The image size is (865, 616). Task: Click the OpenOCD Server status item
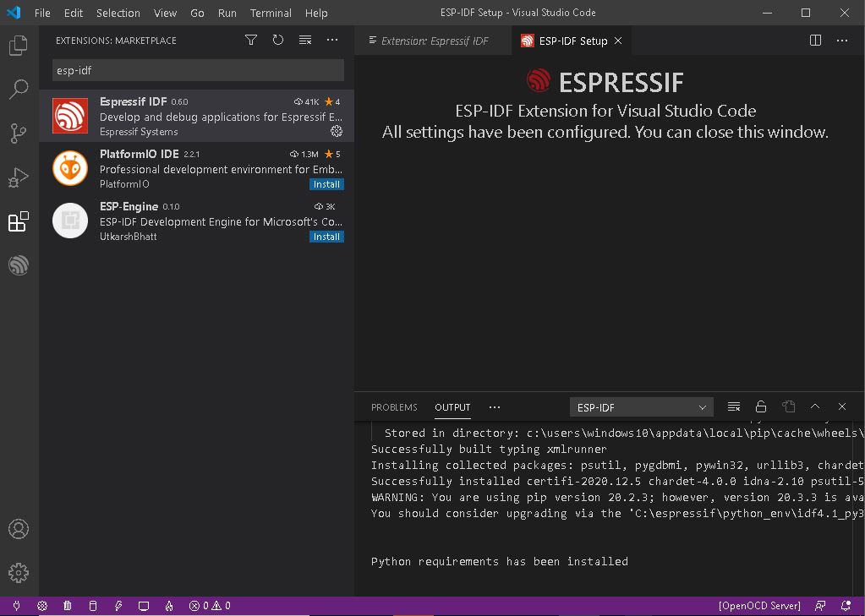click(759, 606)
